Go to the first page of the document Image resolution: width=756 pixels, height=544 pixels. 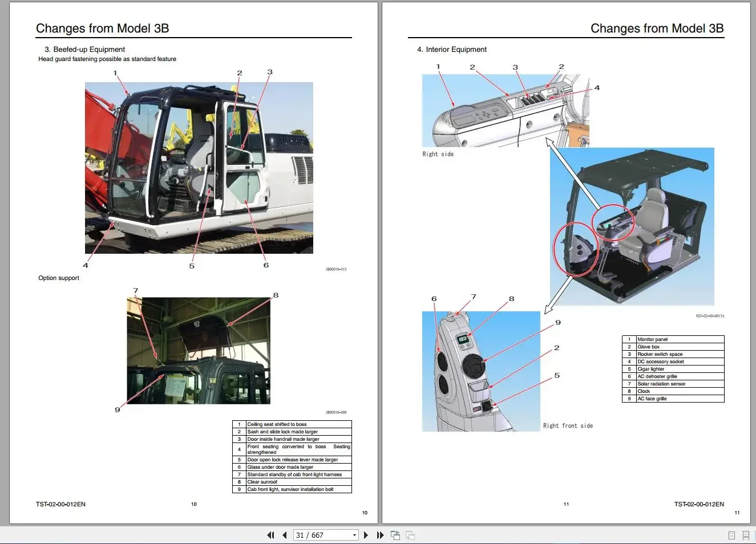click(x=270, y=535)
